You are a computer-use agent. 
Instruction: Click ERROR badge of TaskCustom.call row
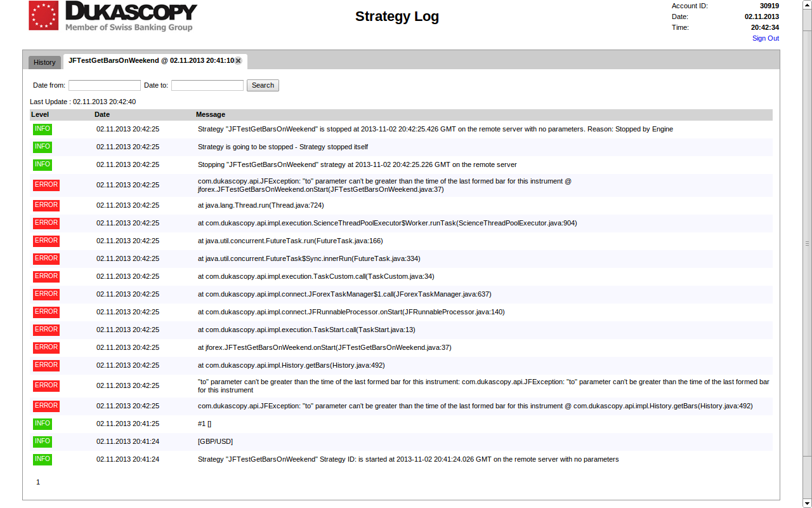pos(46,276)
